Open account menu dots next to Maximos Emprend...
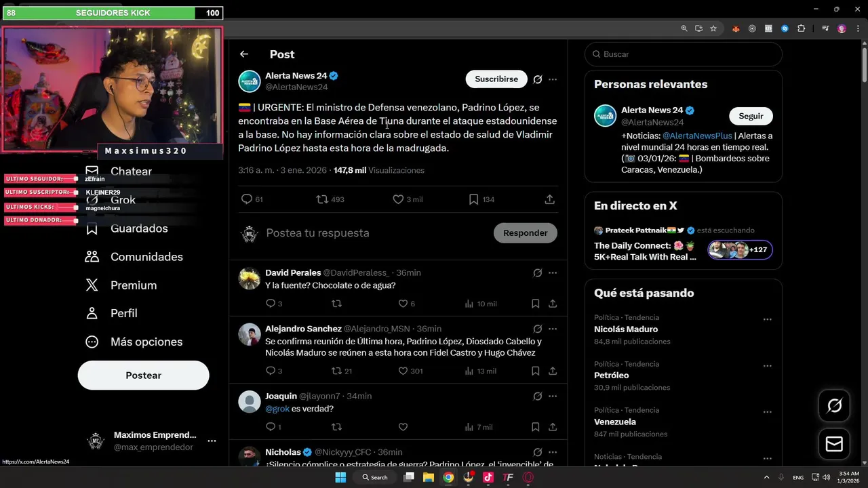 pyautogui.click(x=212, y=441)
